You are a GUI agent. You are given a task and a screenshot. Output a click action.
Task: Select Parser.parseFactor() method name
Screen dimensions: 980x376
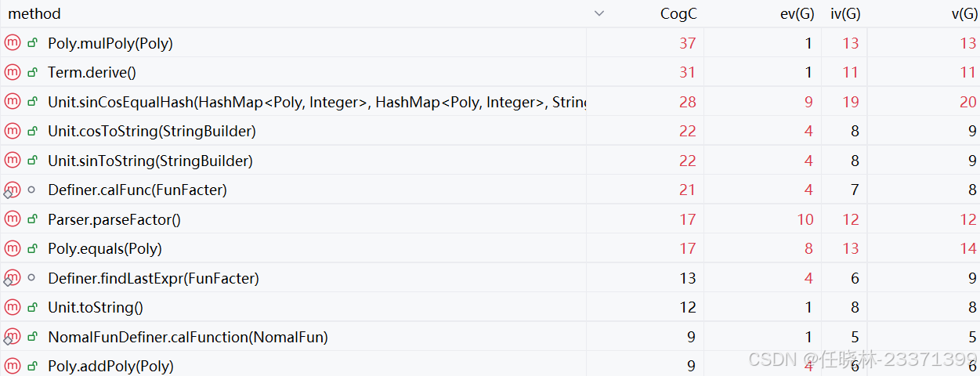pyautogui.click(x=114, y=219)
